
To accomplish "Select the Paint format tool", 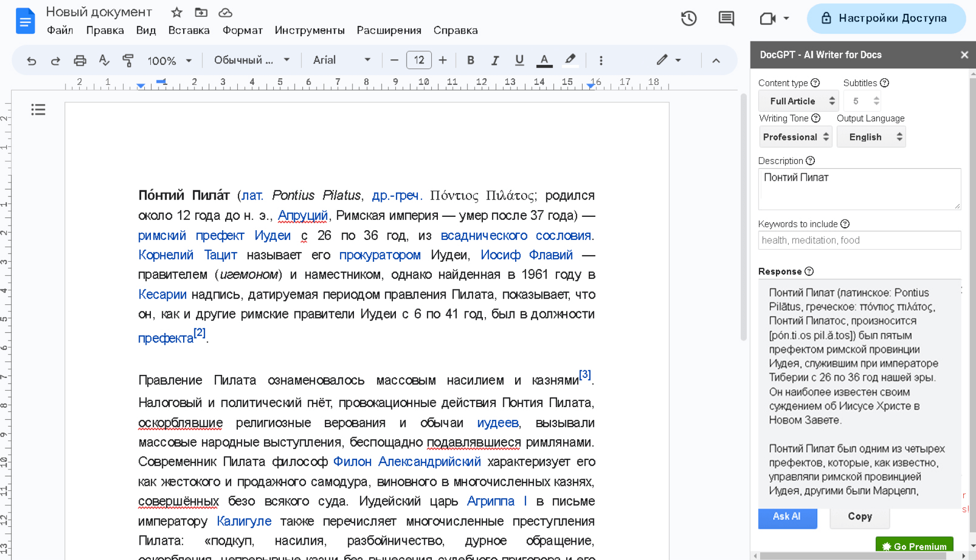I will point(128,61).
